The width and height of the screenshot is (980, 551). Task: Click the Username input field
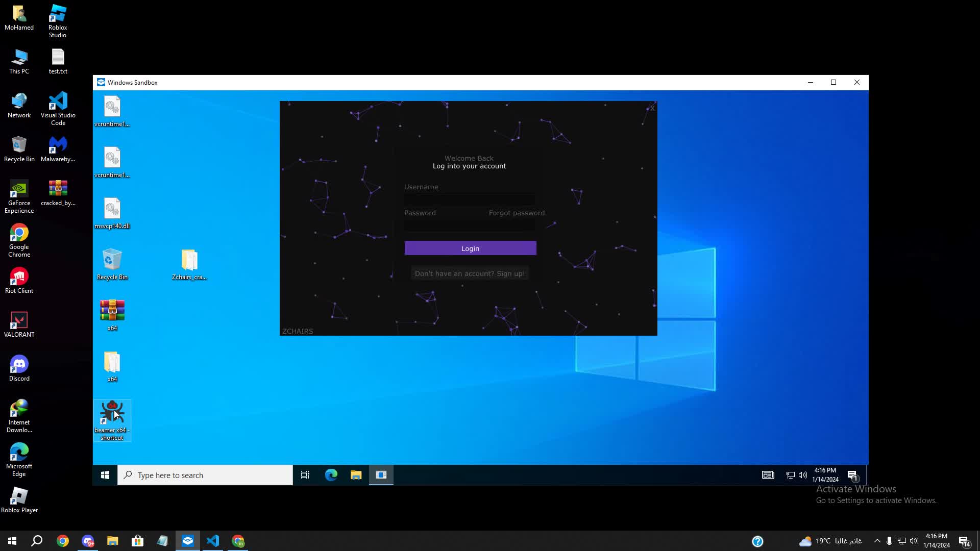(x=469, y=199)
